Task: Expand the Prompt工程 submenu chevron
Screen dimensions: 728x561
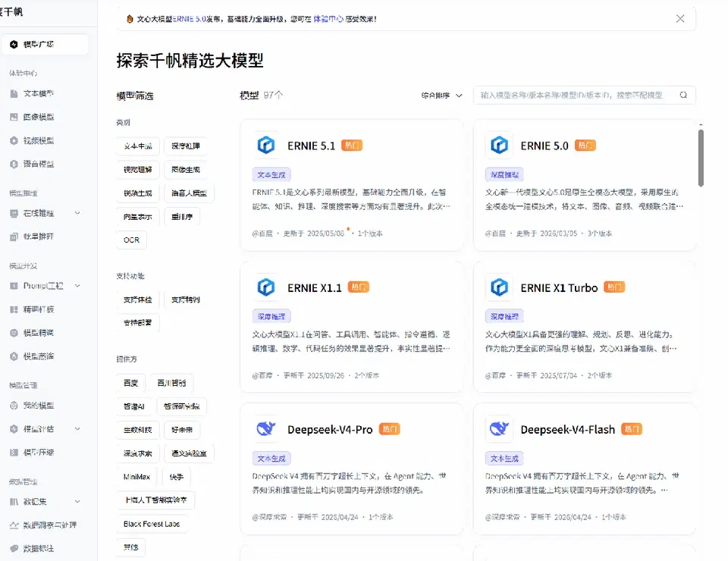Action: (77, 286)
